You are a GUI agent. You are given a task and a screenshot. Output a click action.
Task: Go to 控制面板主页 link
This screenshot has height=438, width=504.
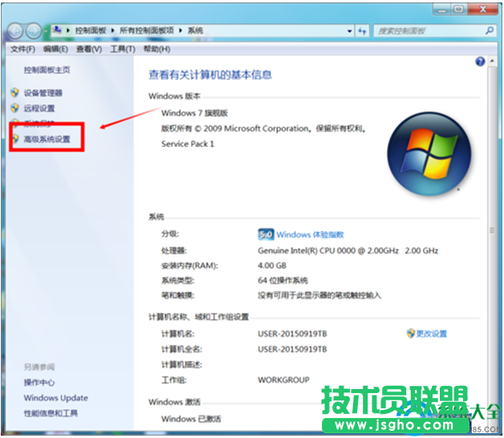coord(47,70)
